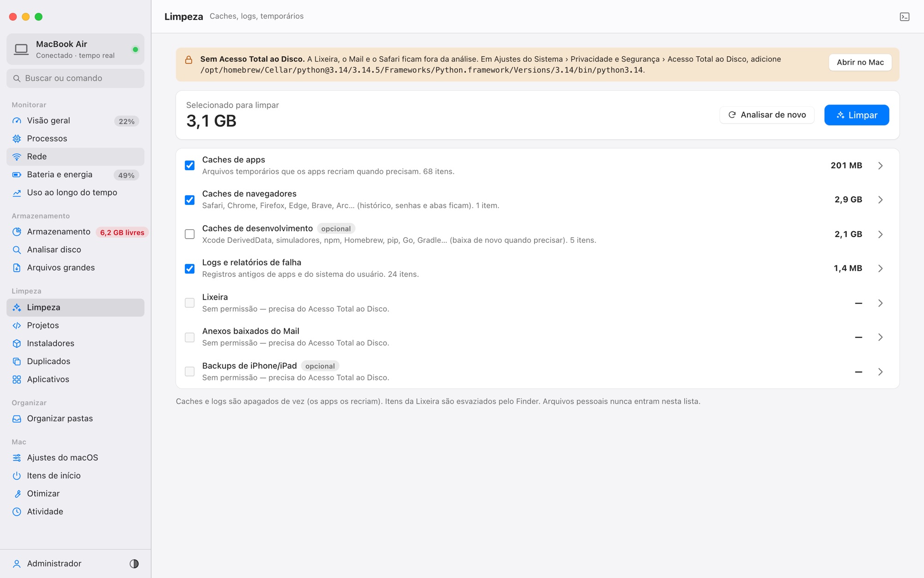Click the Backups de iPhone/iPad checkbox
This screenshot has height=578, width=924.
(x=189, y=371)
